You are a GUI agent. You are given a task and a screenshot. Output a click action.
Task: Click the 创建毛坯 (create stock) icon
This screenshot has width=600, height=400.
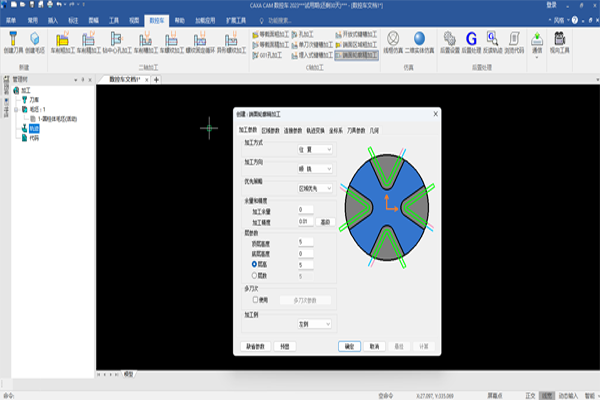coord(35,42)
